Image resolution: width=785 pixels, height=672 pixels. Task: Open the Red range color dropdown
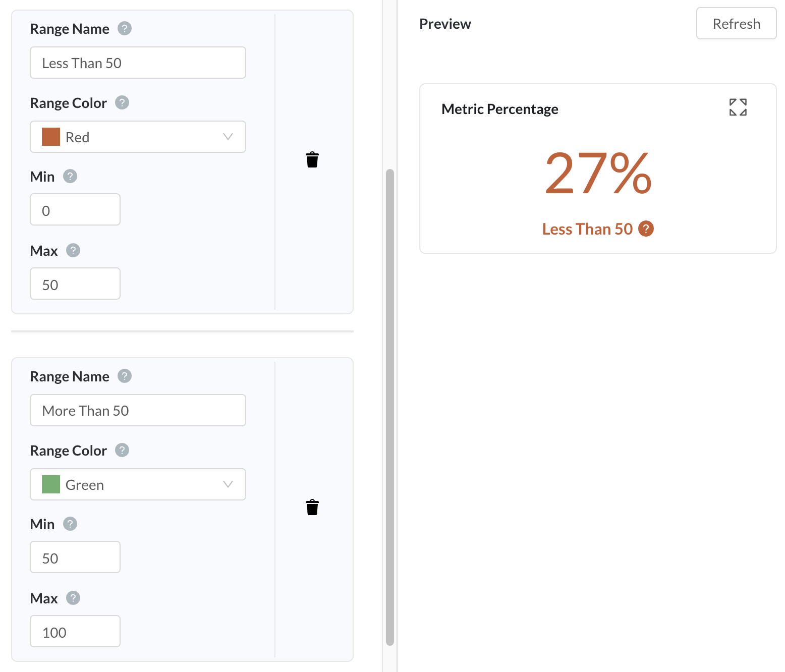pyautogui.click(x=138, y=137)
